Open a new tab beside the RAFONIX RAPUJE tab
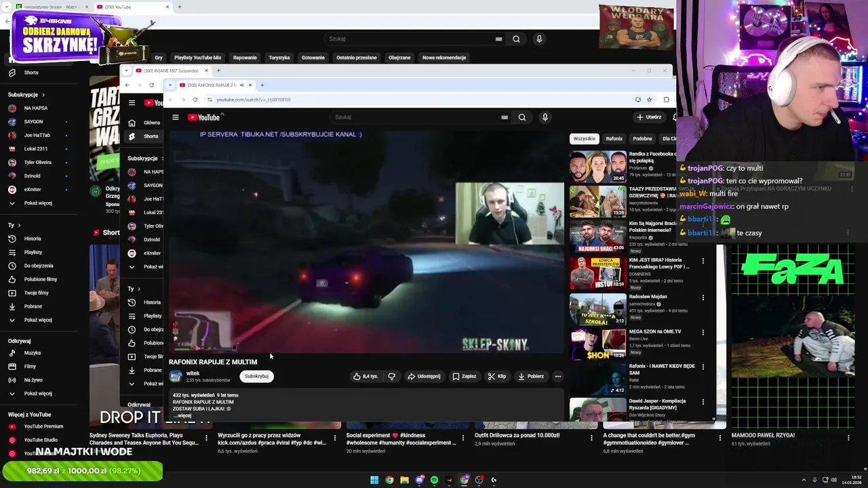Image resolution: width=868 pixels, height=488 pixels. [262, 85]
